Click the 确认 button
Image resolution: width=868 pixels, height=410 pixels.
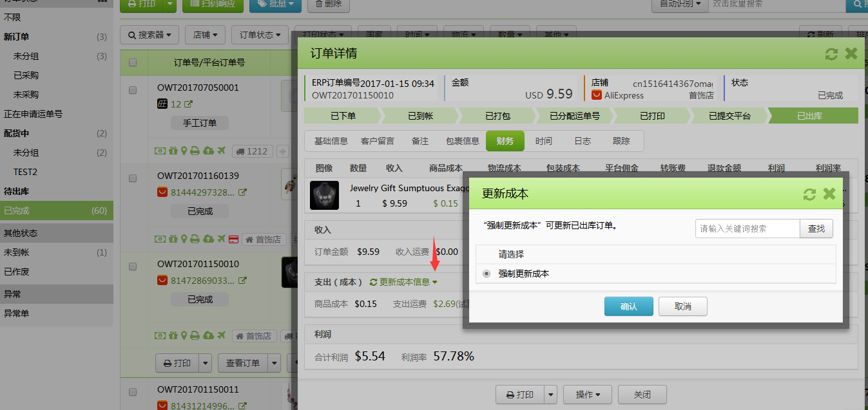point(629,306)
